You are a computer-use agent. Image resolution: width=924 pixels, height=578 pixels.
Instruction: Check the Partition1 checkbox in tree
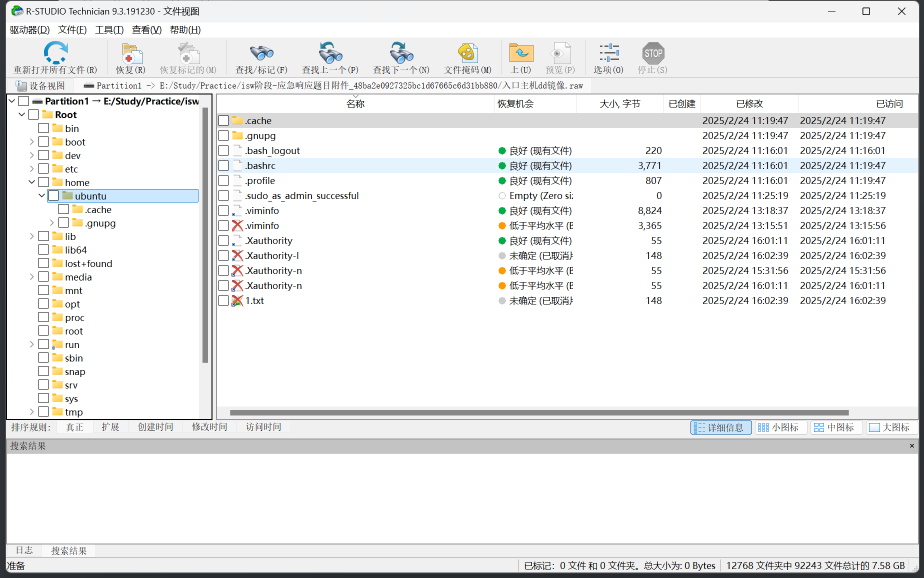[x=23, y=101]
